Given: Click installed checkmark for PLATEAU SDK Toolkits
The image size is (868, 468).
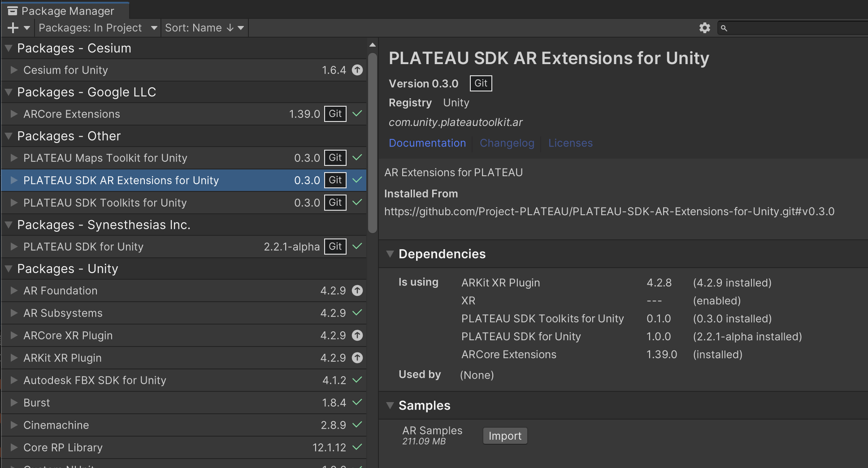Looking at the screenshot, I should point(357,202).
